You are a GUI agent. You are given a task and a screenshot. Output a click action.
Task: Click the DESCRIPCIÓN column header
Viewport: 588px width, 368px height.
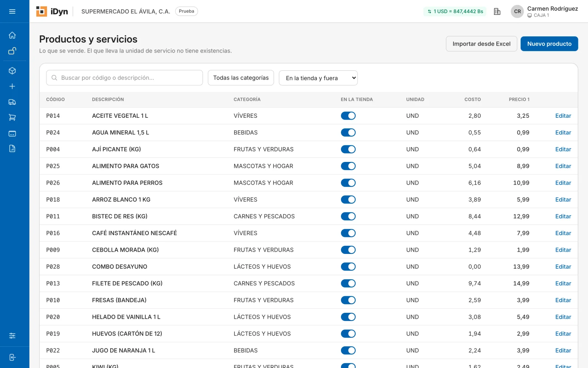click(x=108, y=99)
